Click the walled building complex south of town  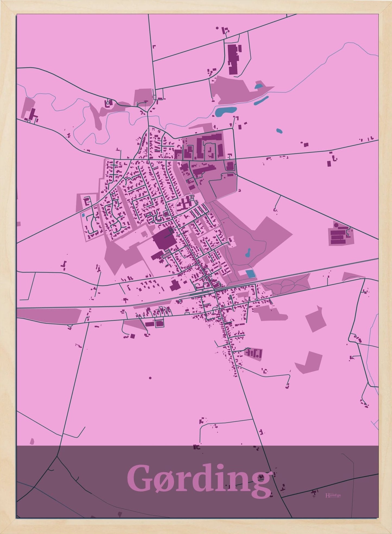(x=254, y=353)
